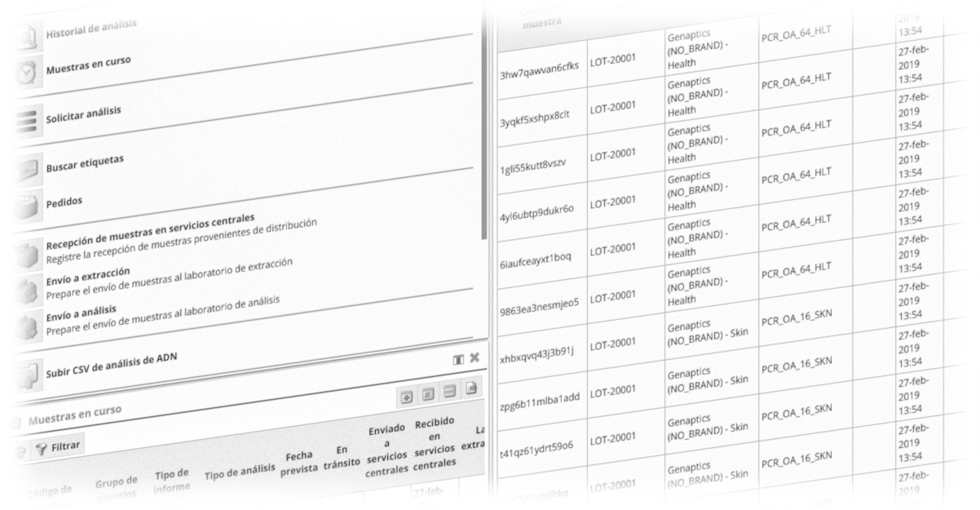Click the Tipo de informe column header
This screenshot has height=510, width=980.
[x=172, y=481]
